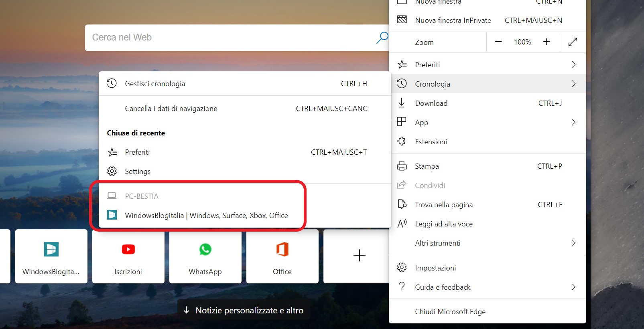Click the gear icon beside Settings entry

click(112, 171)
